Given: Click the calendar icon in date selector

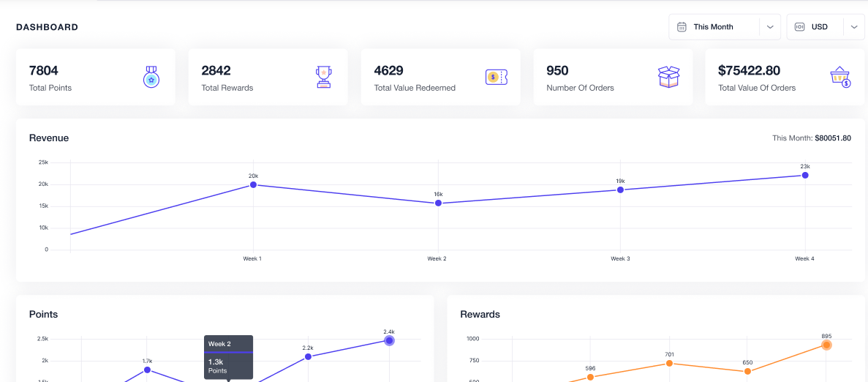Looking at the screenshot, I should point(682,27).
